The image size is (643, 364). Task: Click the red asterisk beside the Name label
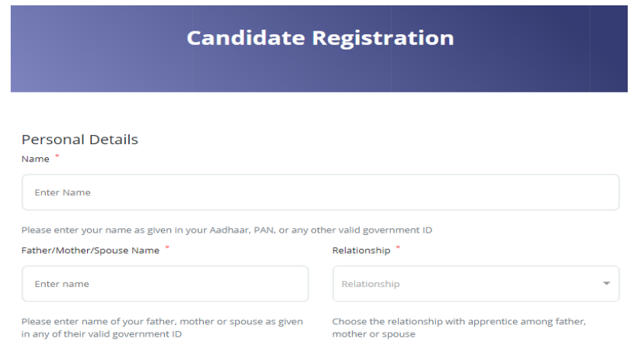[x=57, y=158]
